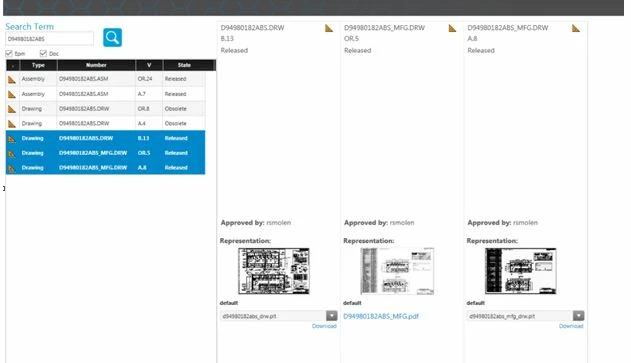Click the Obsolete state in the OR.8 row
631x363 pixels.
pyautogui.click(x=175, y=109)
